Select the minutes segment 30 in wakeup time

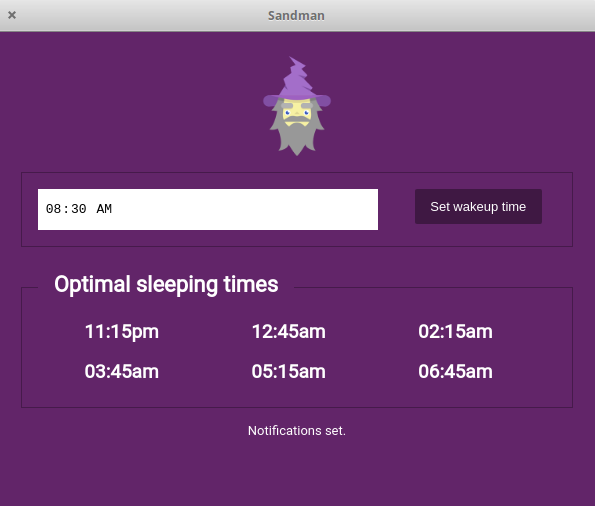[x=79, y=209]
